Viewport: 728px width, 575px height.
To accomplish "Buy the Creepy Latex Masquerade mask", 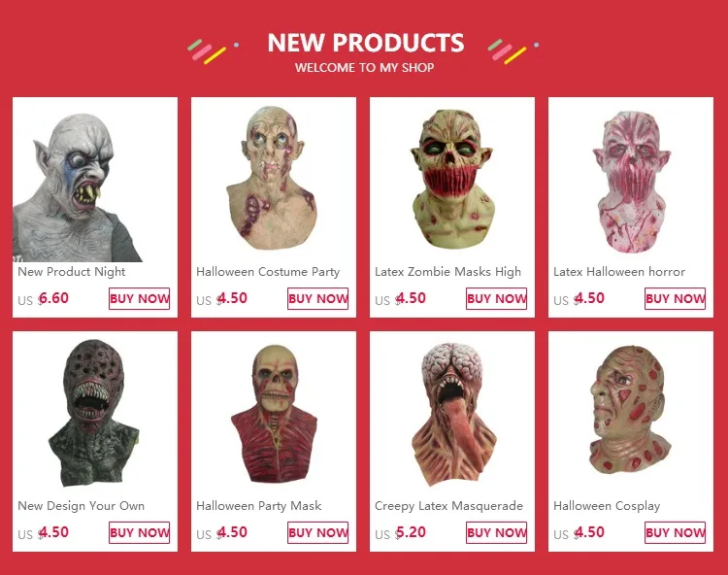I will coord(496,532).
